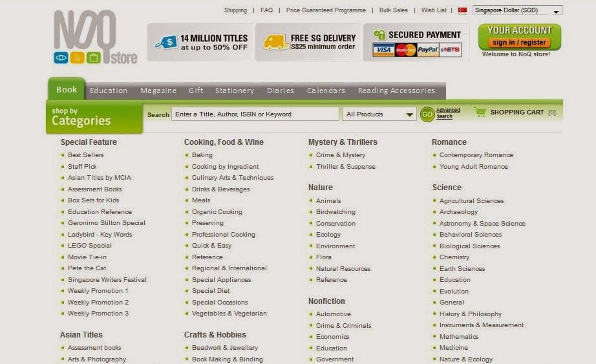Open Crime & Mystery category

coord(341,155)
